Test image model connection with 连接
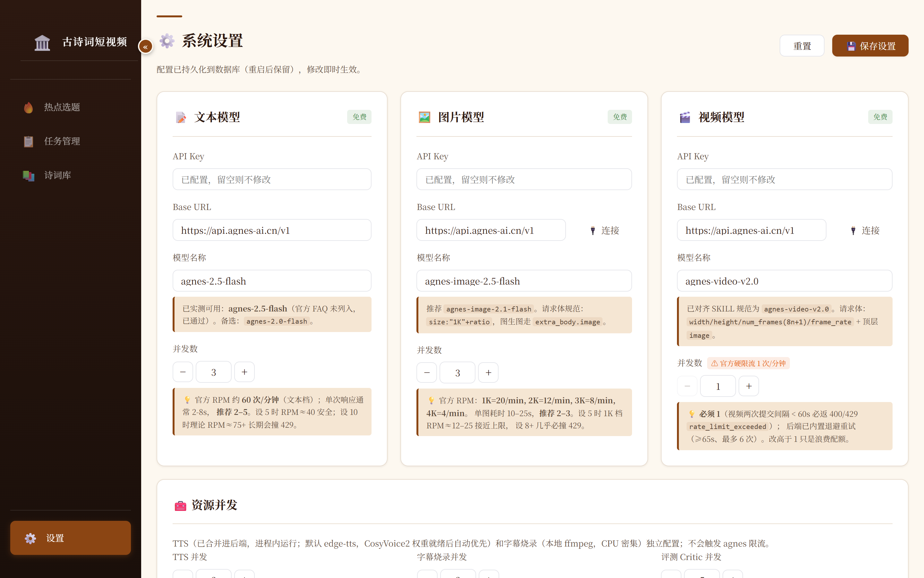 605,230
